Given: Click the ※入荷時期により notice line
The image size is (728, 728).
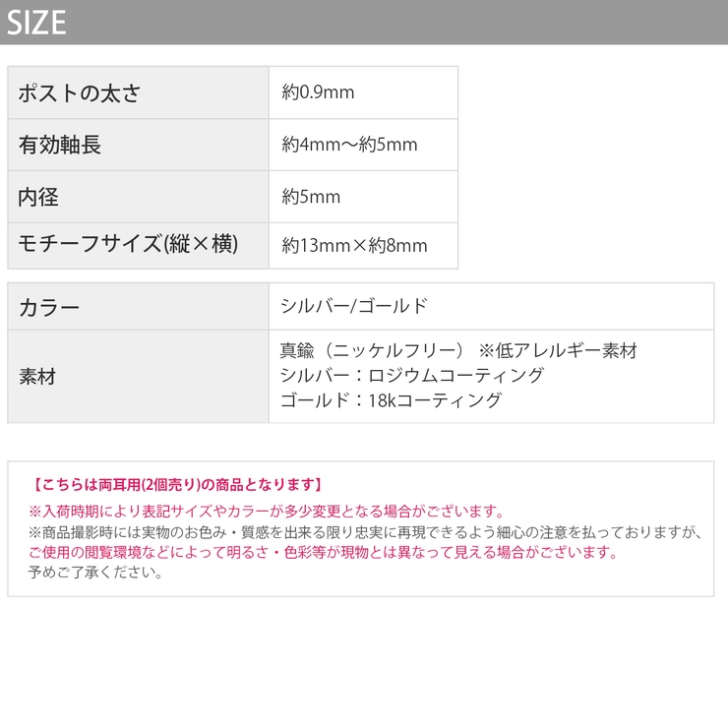Looking at the screenshot, I should tap(266, 512).
